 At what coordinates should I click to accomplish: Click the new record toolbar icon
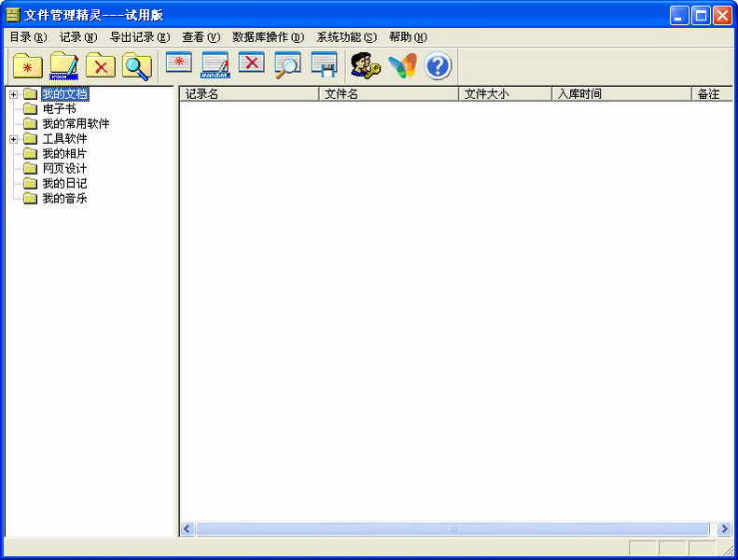point(179,63)
